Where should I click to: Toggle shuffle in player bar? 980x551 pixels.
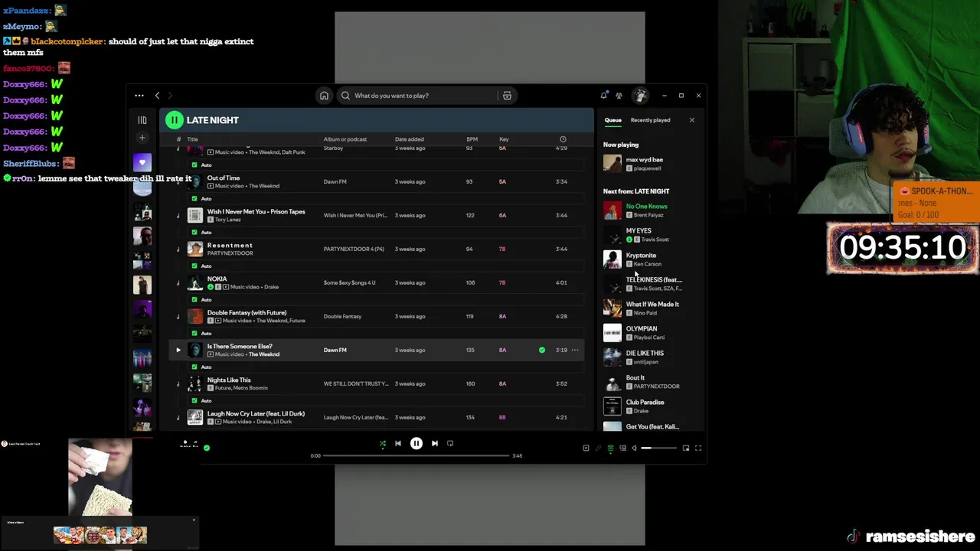(x=383, y=443)
